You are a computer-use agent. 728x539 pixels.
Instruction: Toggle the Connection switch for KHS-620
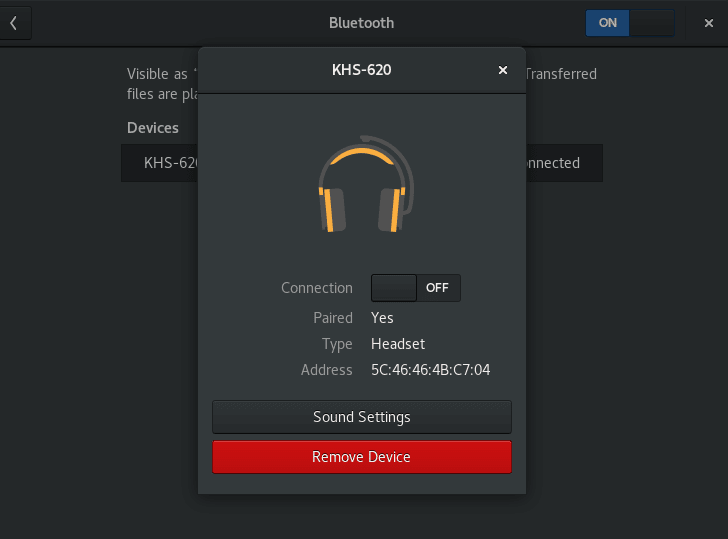(x=416, y=288)
